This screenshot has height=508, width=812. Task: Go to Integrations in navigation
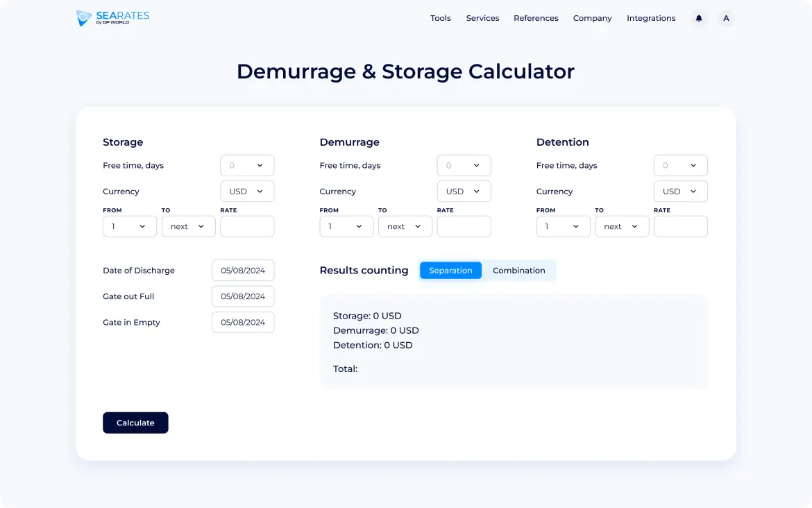(x=650, y=19)
